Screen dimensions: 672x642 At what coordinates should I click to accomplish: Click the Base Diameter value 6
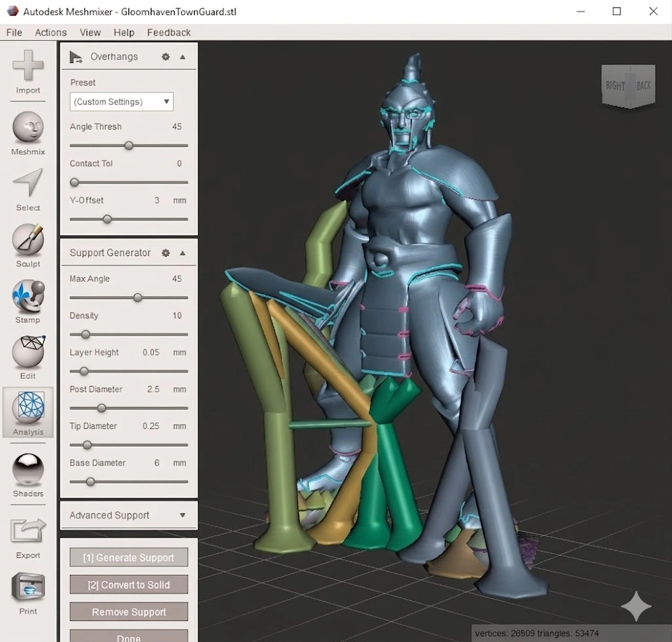[157, 463]
